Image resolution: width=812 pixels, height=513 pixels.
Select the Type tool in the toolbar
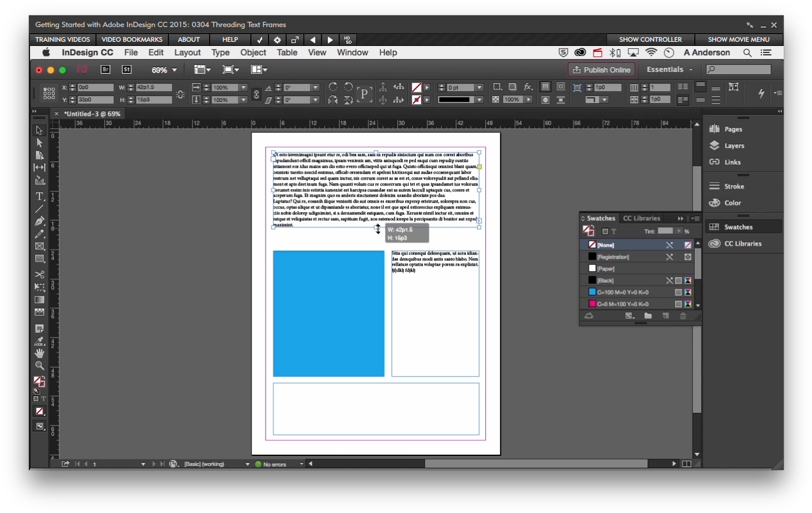(39, 196)
